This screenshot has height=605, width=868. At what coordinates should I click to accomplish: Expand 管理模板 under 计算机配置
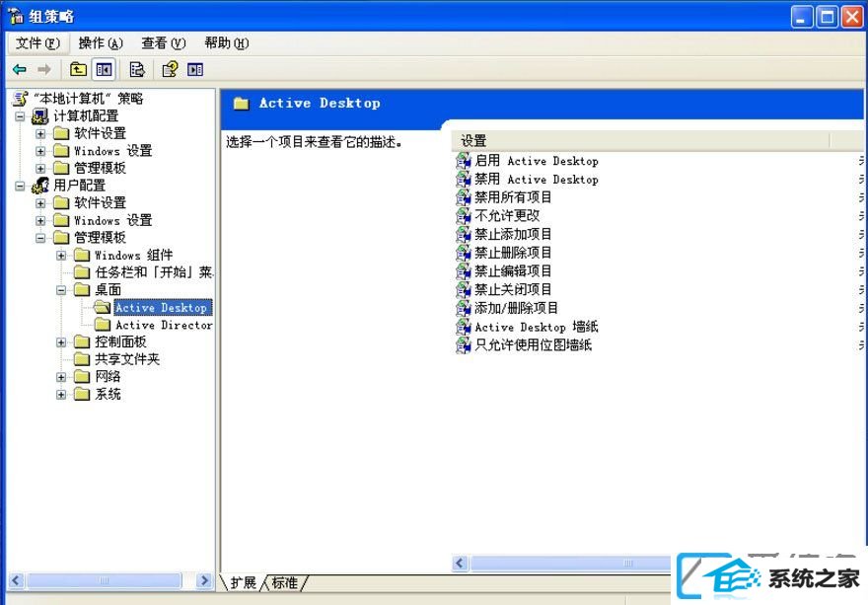pyautogui.click(x=40, y=168)
